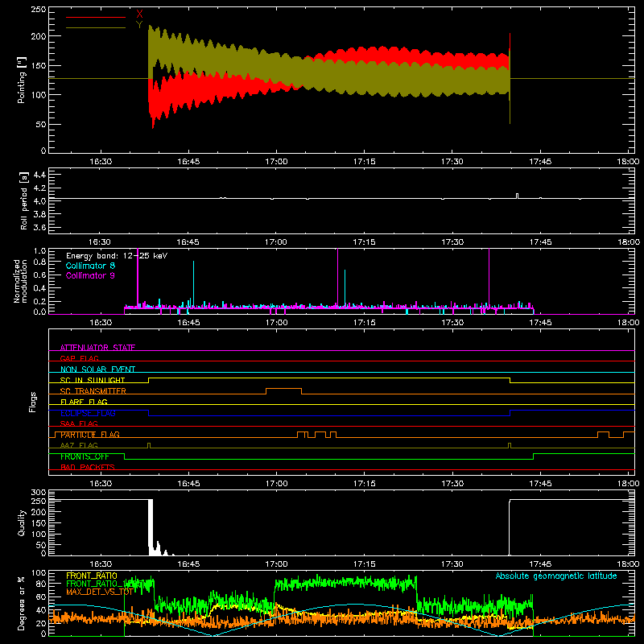Click the Flags axis title
This screenshot has width=644, height=644.
tap(33, 402)
